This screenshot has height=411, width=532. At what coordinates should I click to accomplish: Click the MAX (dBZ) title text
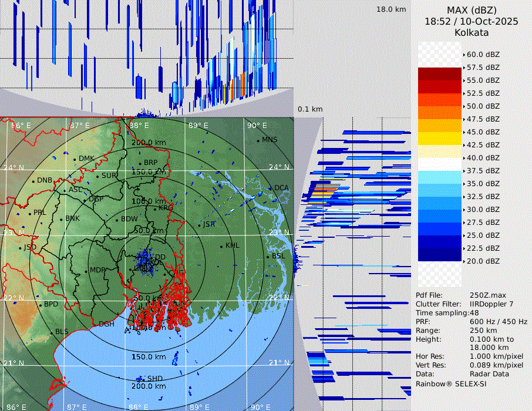coord(472,10)
